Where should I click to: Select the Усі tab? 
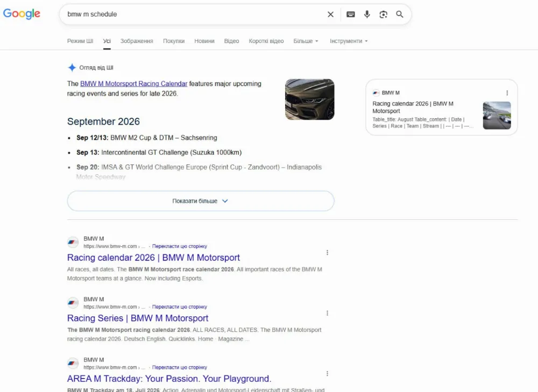[107, 41]
